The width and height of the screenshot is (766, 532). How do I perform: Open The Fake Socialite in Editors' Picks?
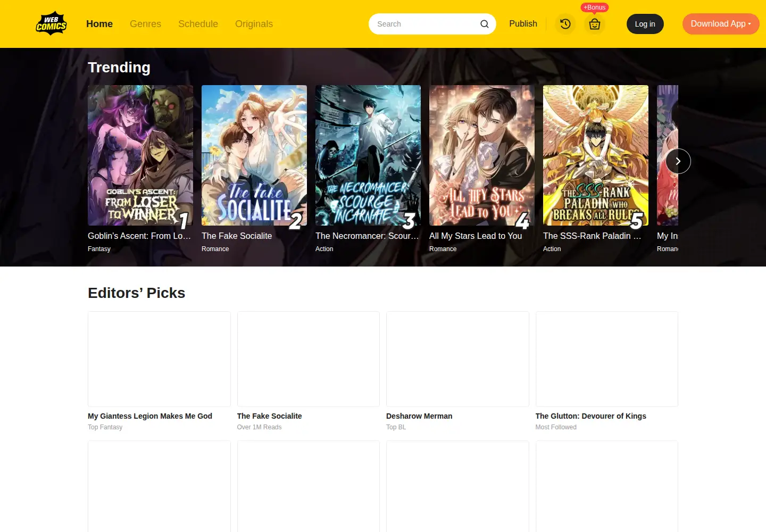coord(309,359)
